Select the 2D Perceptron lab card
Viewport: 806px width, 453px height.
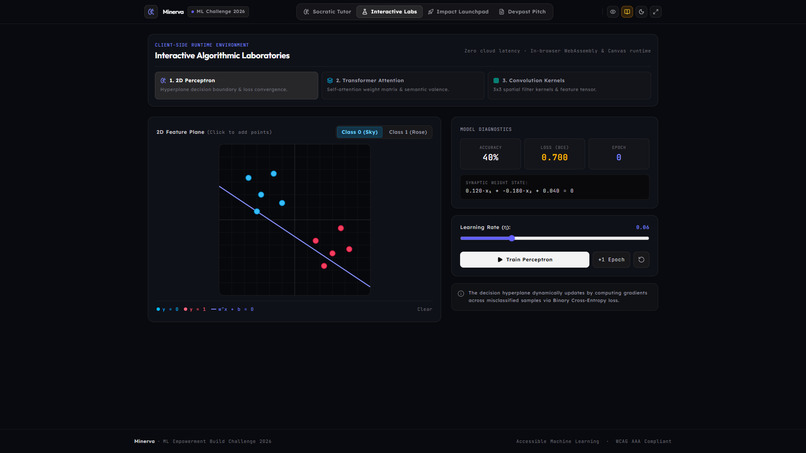(x=236, y=85)
